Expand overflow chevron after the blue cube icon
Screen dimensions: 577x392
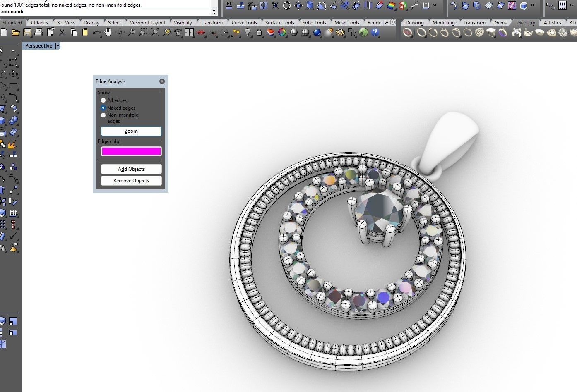coord(532,5)
